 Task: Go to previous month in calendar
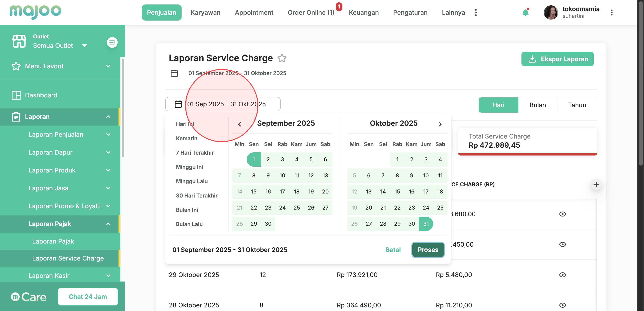(x=239, y=124)
